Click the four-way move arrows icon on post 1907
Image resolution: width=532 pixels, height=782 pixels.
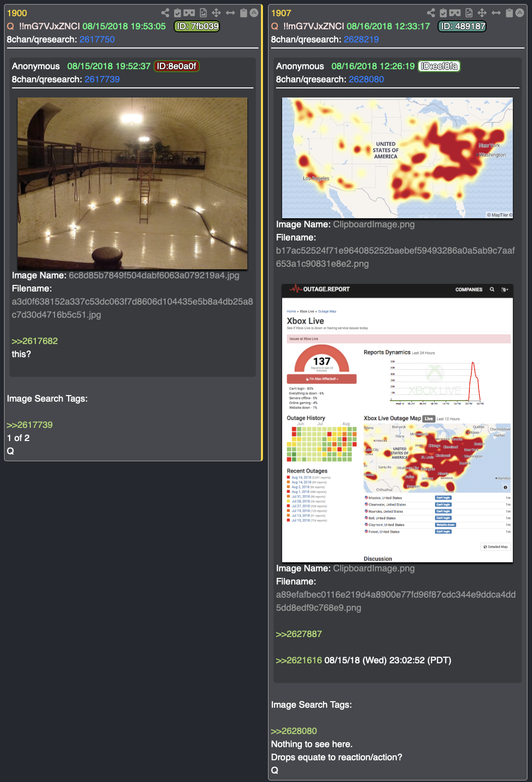[x=482, y=13]
